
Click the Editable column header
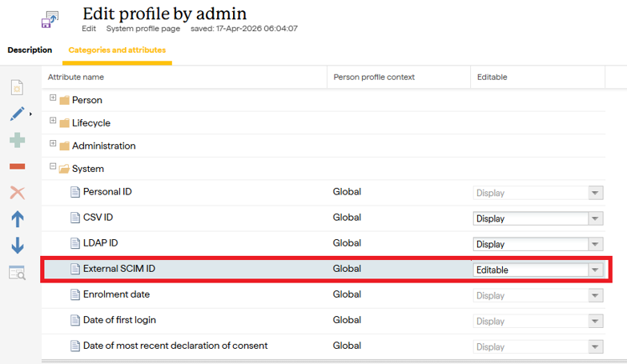click(492, 77)
